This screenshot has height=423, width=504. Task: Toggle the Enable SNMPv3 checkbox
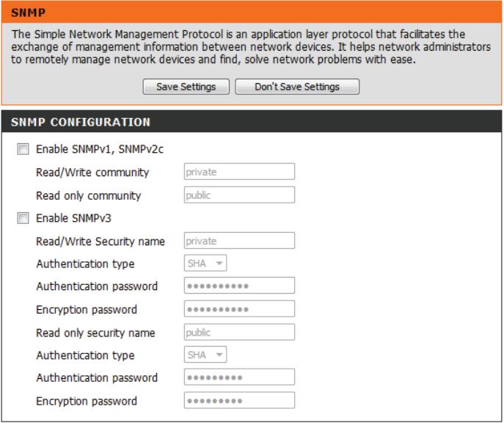[21, 217]
